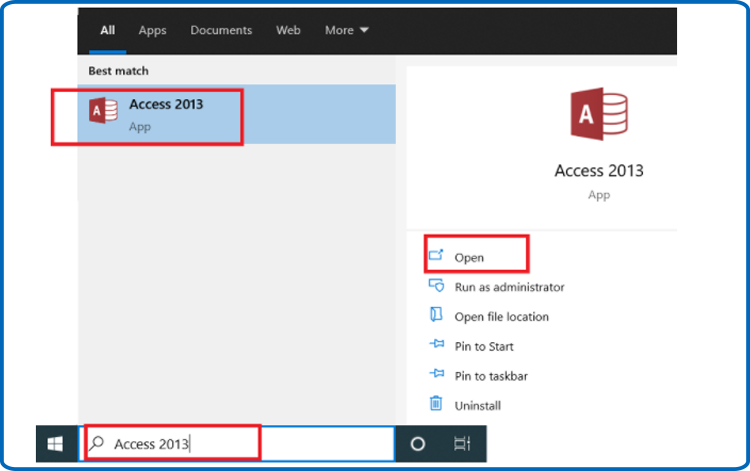Click the Pin to taskbar pin icon

coord(437,373)
